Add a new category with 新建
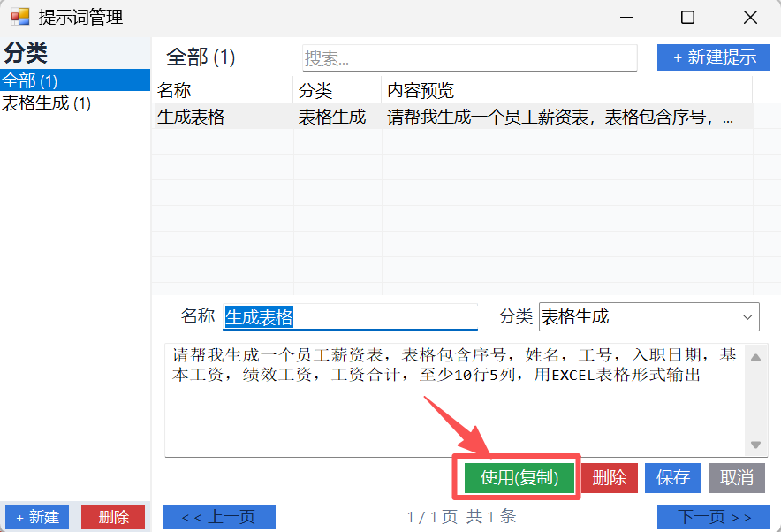Viewport: 781px width, 532px height. (37, 517)
